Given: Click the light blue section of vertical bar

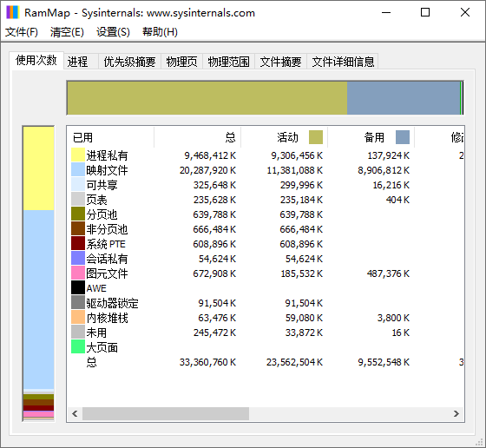Looking at the screenshot, I should click(x=39, y=300).
